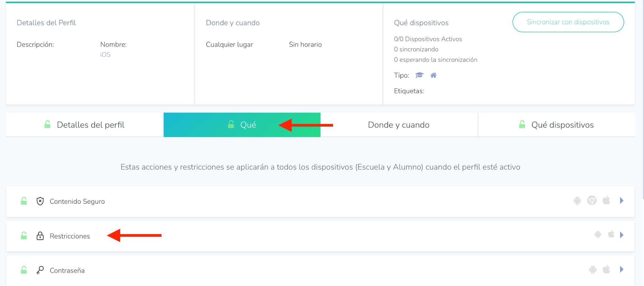Toggle the green lock on Contraseña
Screen dimensions: 644x286
click(24, 270)
